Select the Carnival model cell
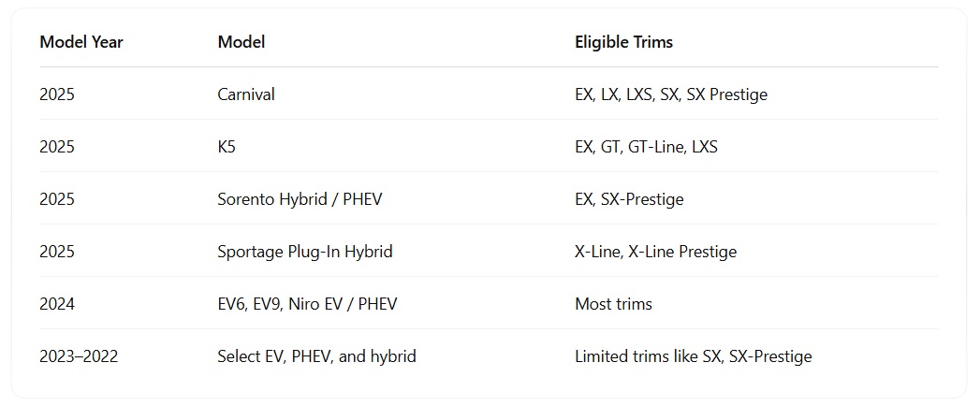This screenshot has width=980, height=406. coord(246,94)
